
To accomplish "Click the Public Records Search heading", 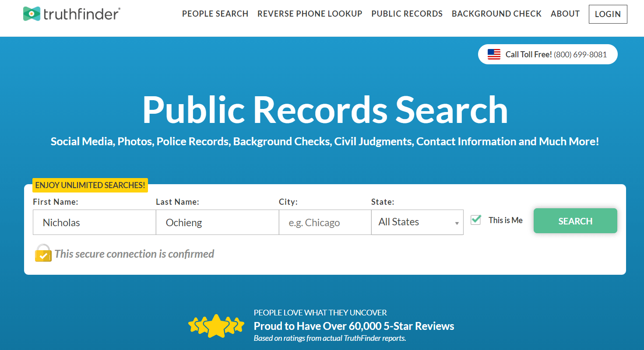I will (325, 109).
